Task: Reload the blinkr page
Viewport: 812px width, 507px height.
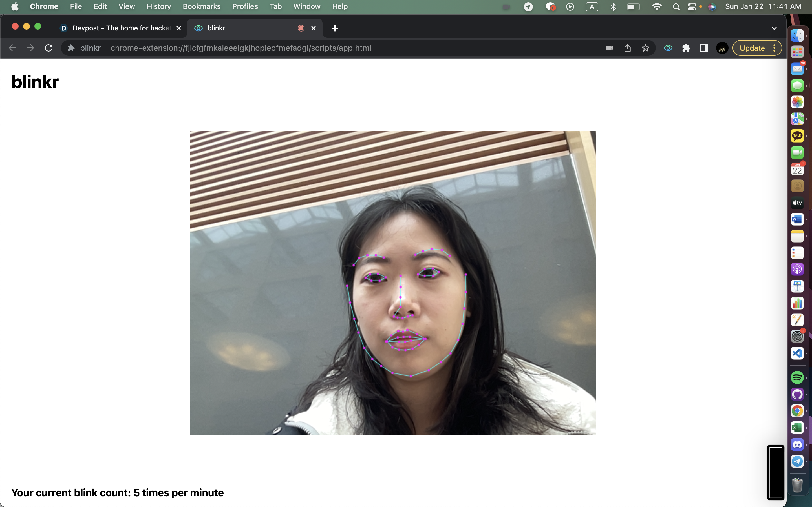Action: 49,48
